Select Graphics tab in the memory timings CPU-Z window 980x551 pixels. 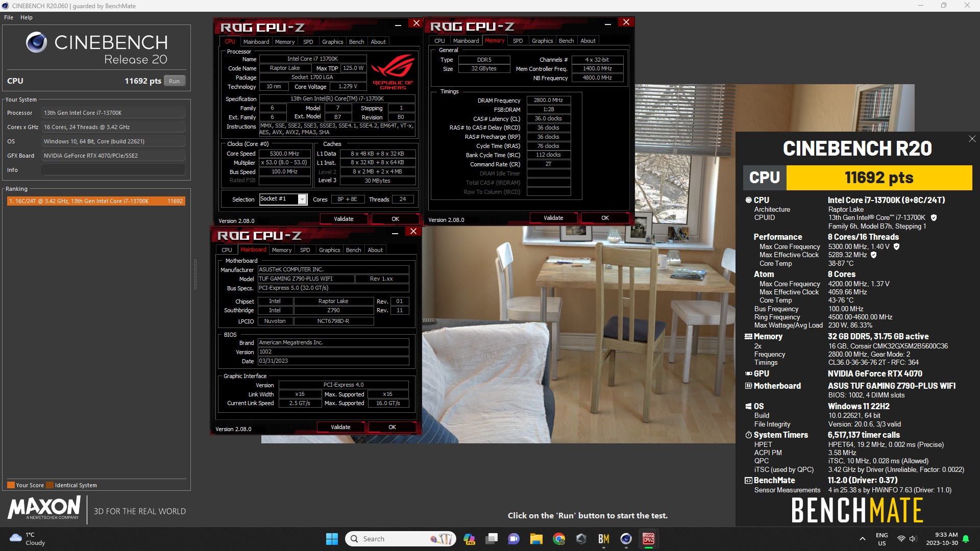click(542, 41)
